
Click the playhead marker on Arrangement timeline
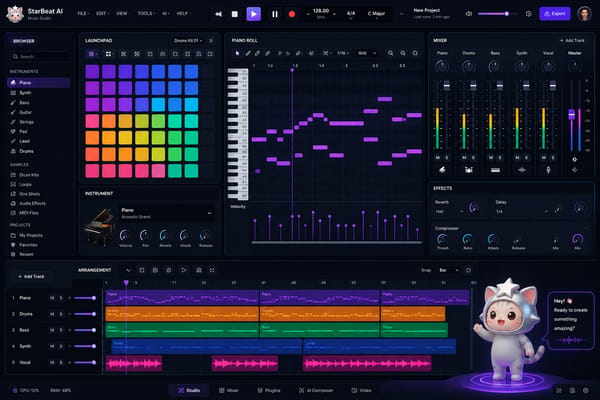126,282
